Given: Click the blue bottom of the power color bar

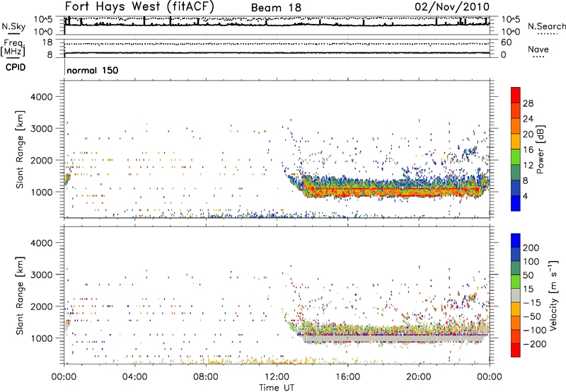Looking at the screenshot, I should point(516,203).
